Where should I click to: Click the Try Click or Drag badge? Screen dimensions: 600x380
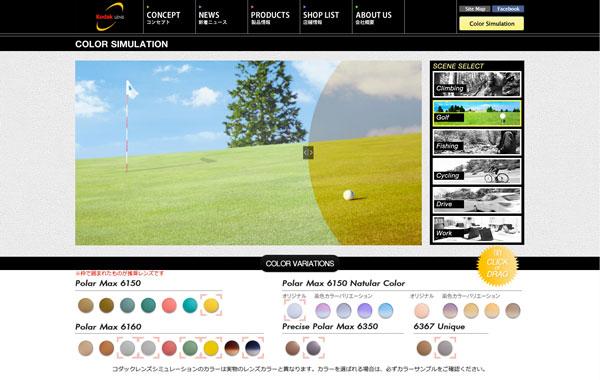(497, 266)
